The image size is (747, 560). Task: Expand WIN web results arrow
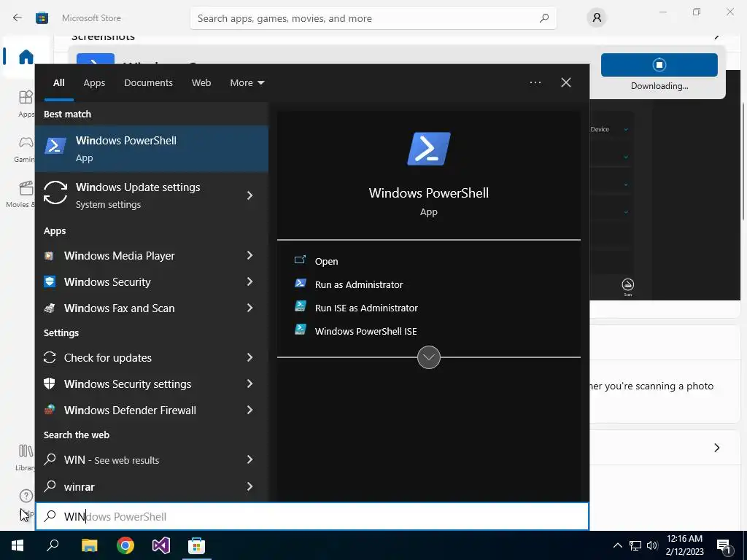(249, 459)
